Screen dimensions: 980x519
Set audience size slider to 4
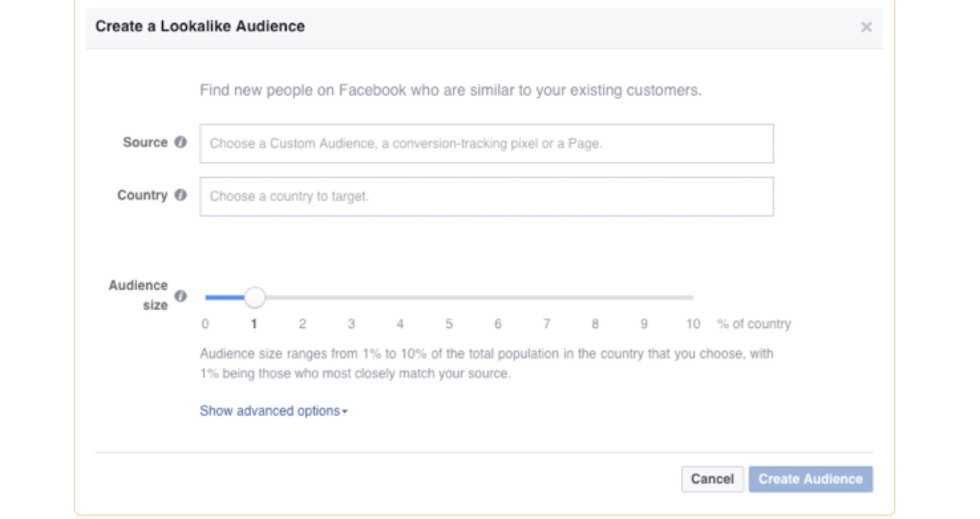pos(400,298)
